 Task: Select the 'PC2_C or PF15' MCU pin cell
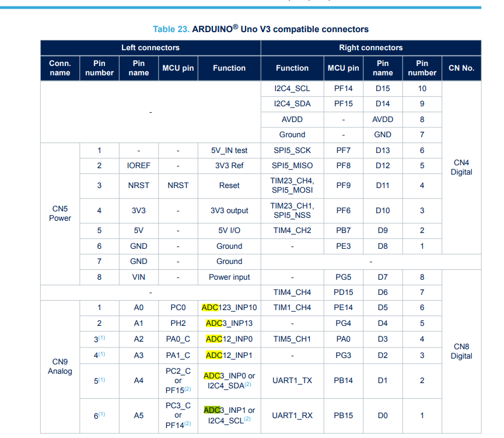point(178,381)
